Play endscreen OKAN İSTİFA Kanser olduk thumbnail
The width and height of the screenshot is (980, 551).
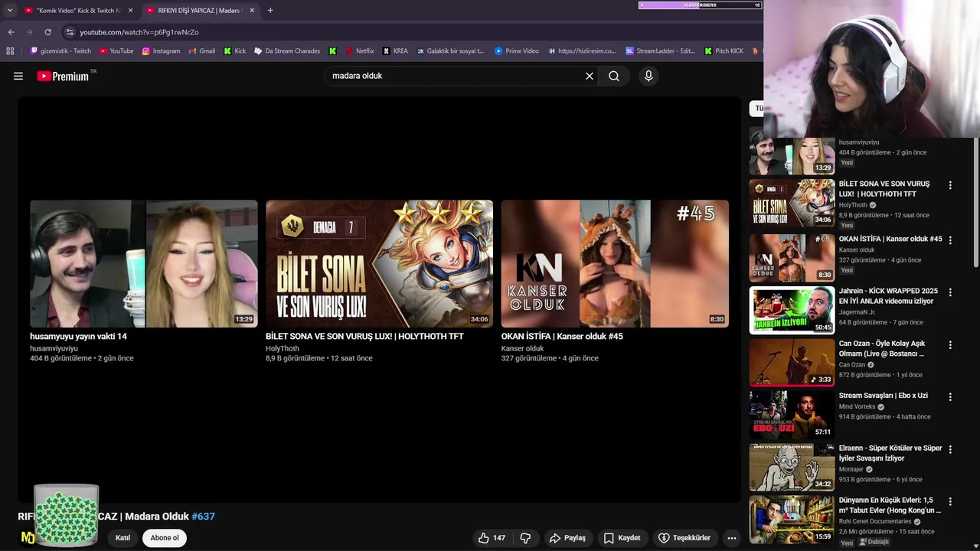[x=615, y=264]
